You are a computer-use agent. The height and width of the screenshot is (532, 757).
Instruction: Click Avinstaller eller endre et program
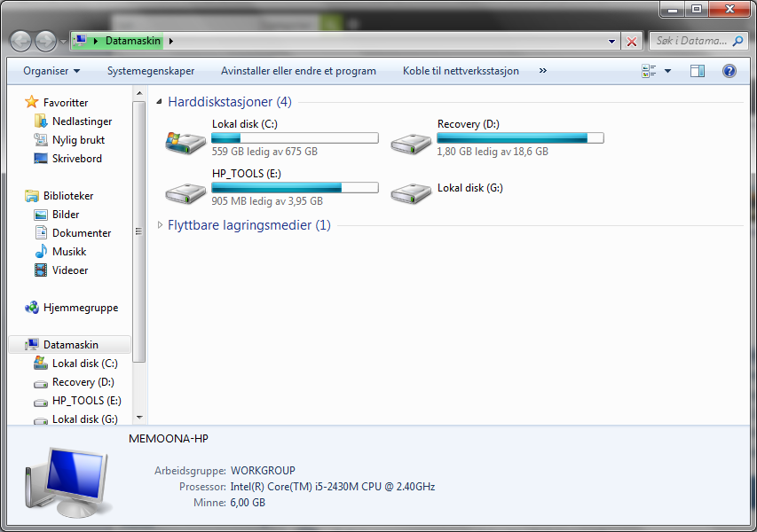coord(298,71)
